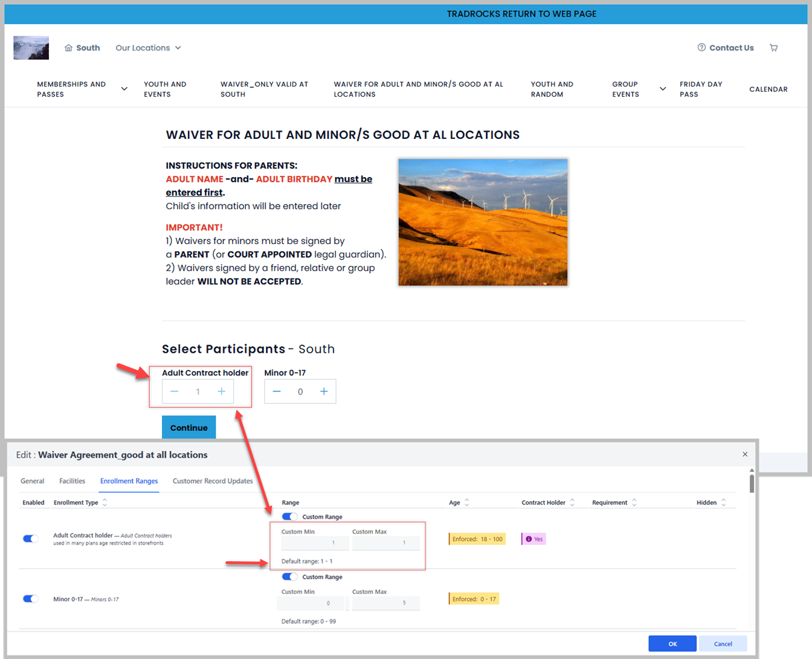Viewport: 812px width, 659px height.
Task: Open the Customer Record Updates tab
Action: 213,481
